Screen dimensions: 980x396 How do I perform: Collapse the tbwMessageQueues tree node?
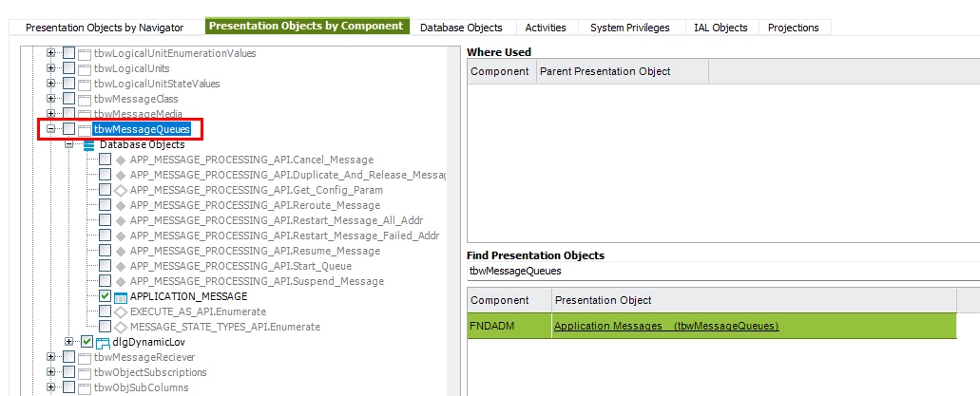51,129
